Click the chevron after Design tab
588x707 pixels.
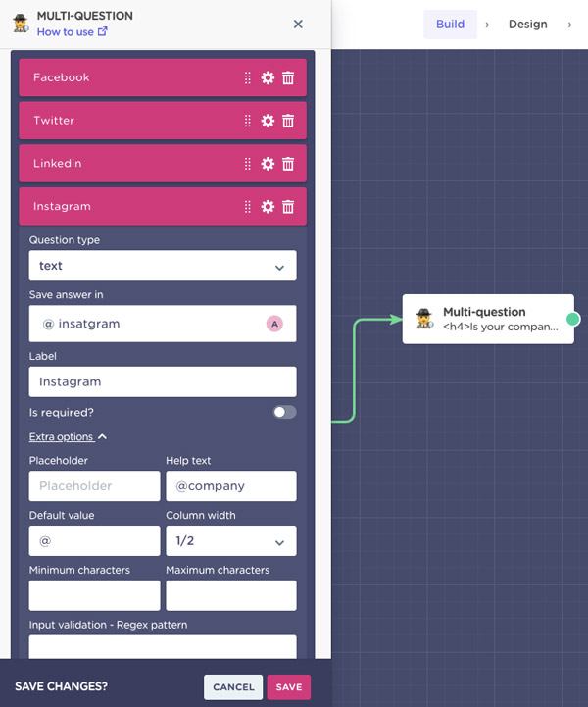click(x=569, y=25)
